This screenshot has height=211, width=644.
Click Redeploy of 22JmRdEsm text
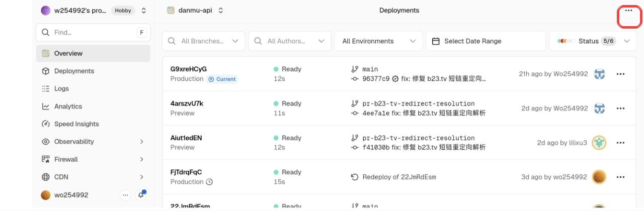399,177
